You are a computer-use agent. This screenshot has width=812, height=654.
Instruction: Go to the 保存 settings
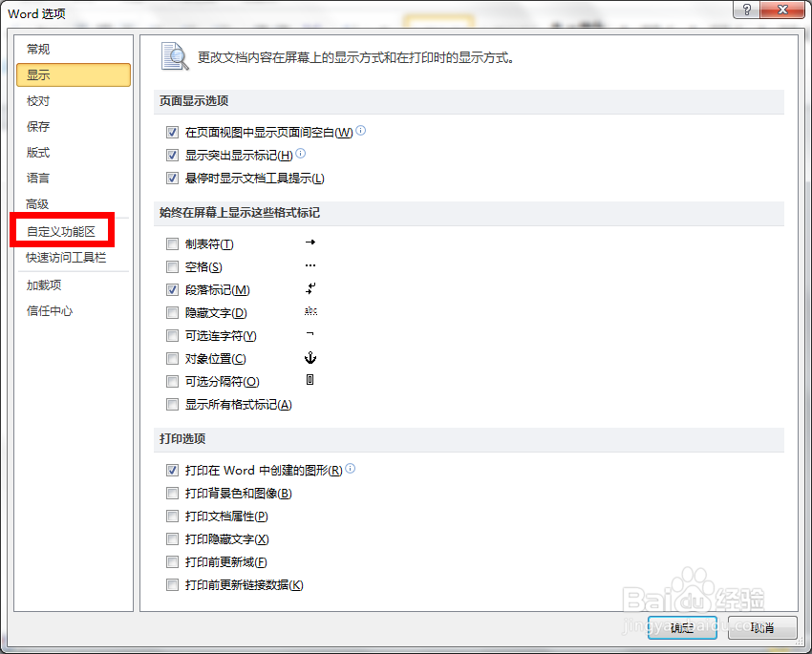[x=38, y=127]
